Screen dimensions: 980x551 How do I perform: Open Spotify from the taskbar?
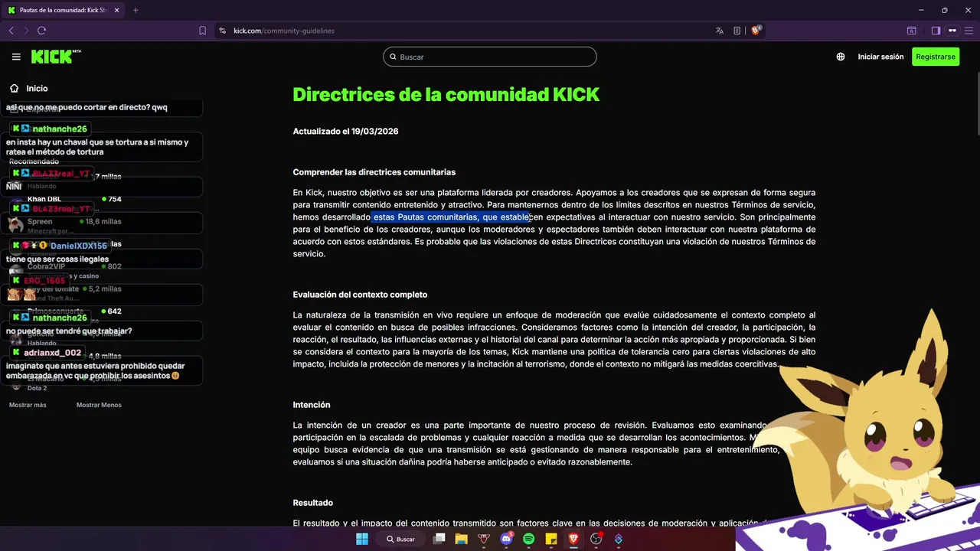coord(528,539)
